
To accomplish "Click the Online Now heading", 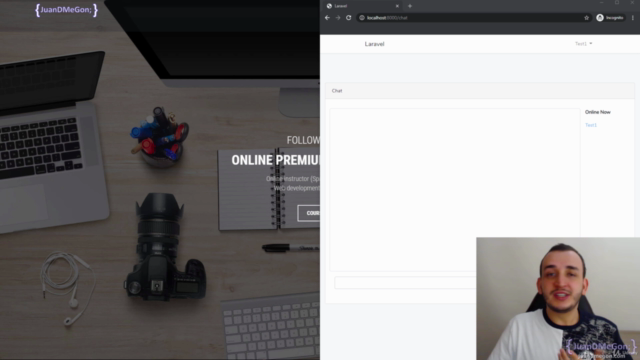I will pos(598,112).
